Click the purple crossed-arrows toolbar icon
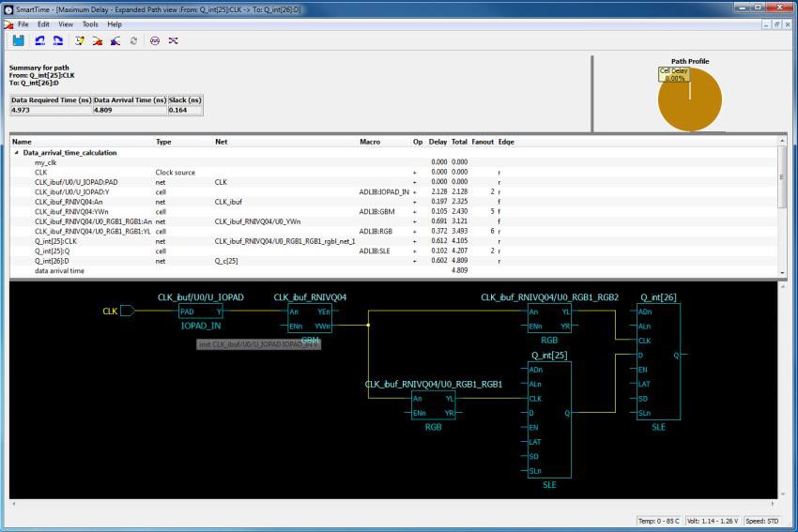The image size is (798, 532). pyautogui.click(x=173, y=40)
